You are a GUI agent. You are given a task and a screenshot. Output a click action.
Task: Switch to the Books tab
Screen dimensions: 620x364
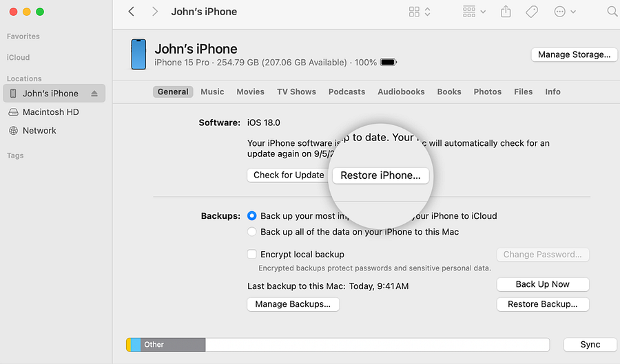tap(448, 92)
